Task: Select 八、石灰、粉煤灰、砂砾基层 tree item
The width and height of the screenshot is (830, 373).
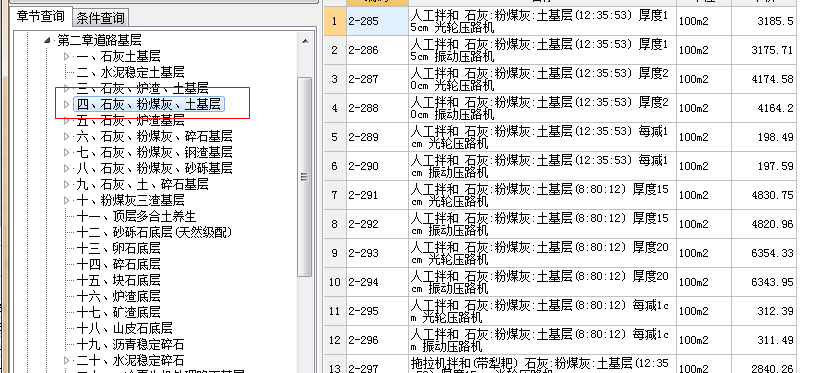Action: pyautogui.click(x=154, y=168)
